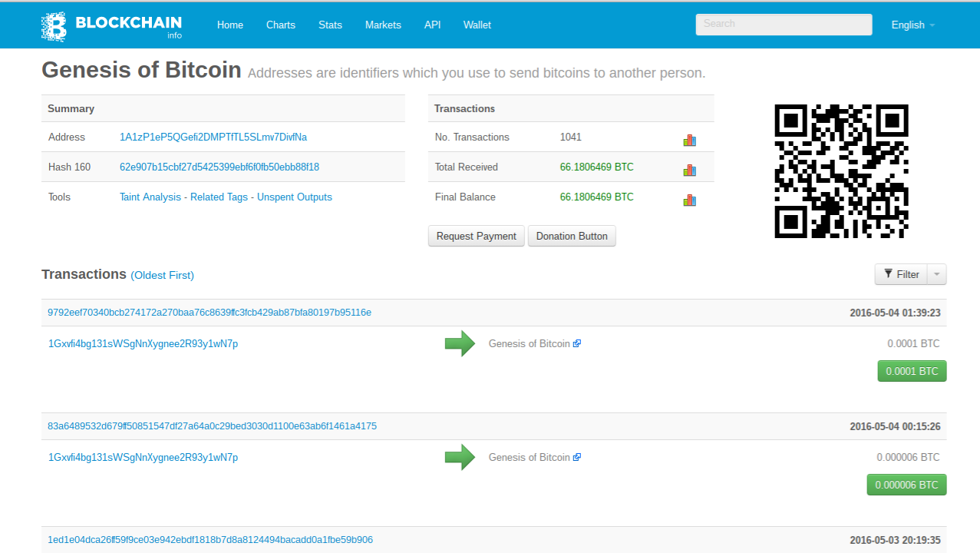Click green arrow in 9792eef7 transaction

click(x=460, y=343)
